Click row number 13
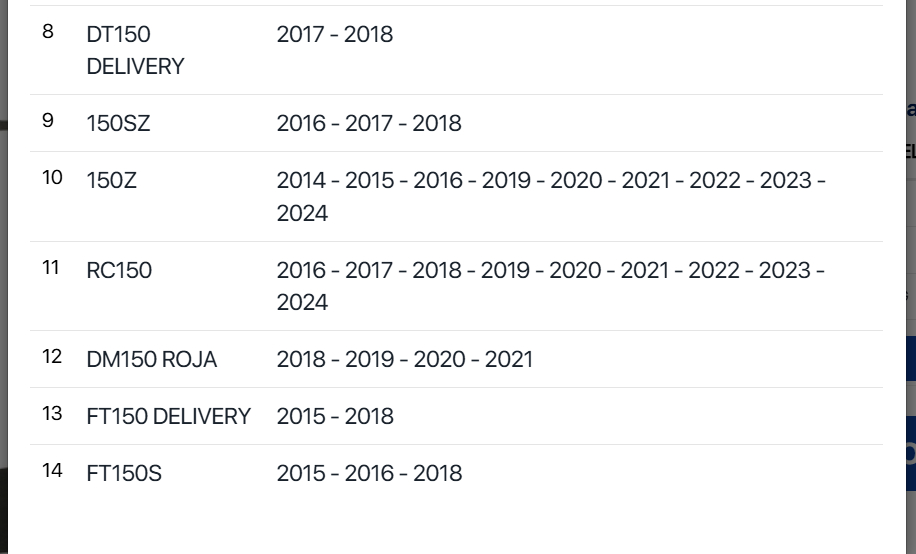Screen dimensions: 916x554 pyautogui.click(x=52, y=414)
